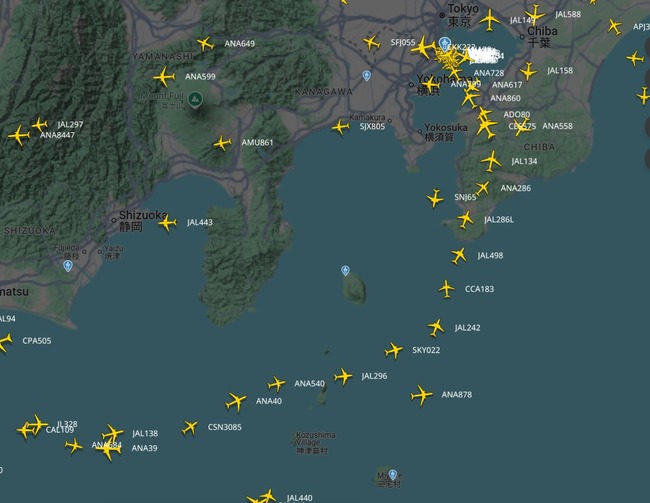Click the JAL296 aircraft icon
Viewport: 650px width, 503px height.
pos(343,377)
